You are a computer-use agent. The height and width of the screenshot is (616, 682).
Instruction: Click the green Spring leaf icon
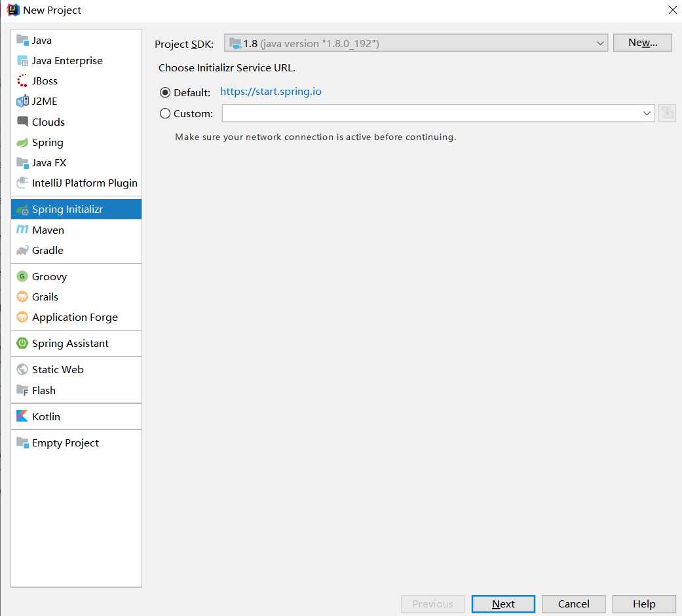coord(22,142)
